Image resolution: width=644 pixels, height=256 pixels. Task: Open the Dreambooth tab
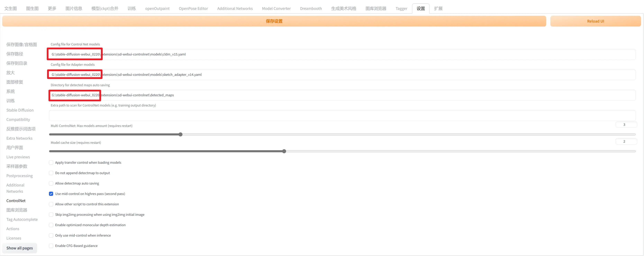pyautogui.click(x=311, y=8)
